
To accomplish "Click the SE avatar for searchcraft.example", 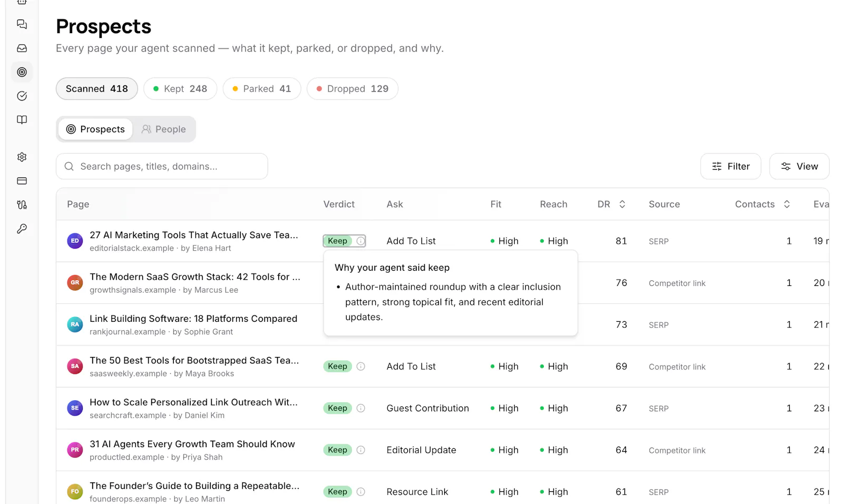I will pyautogui.click(x=75, y=408).
